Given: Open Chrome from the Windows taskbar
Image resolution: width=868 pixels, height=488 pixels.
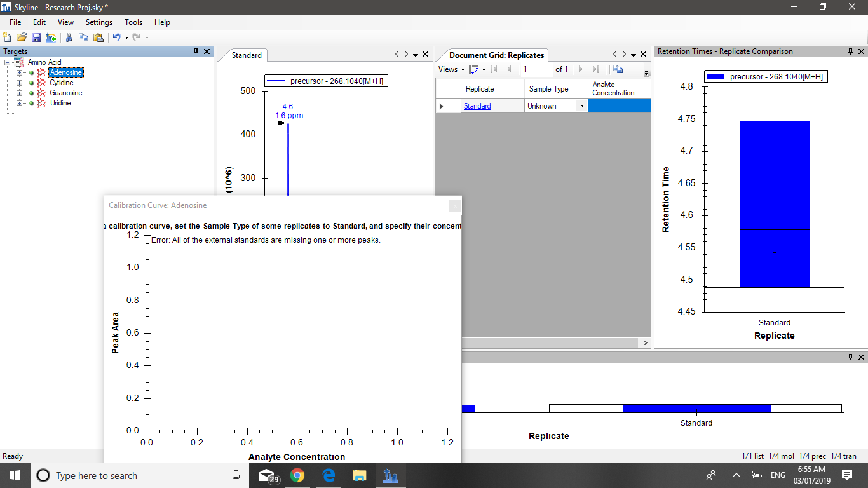Looking at the screenshot, I should click(x=297, y=475).
